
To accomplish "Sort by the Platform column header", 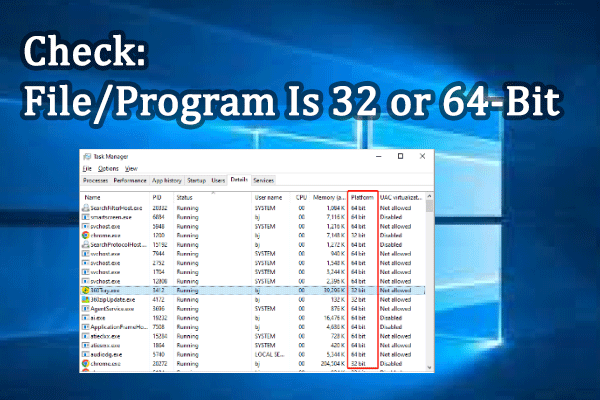I will click(x=362, y=198).
